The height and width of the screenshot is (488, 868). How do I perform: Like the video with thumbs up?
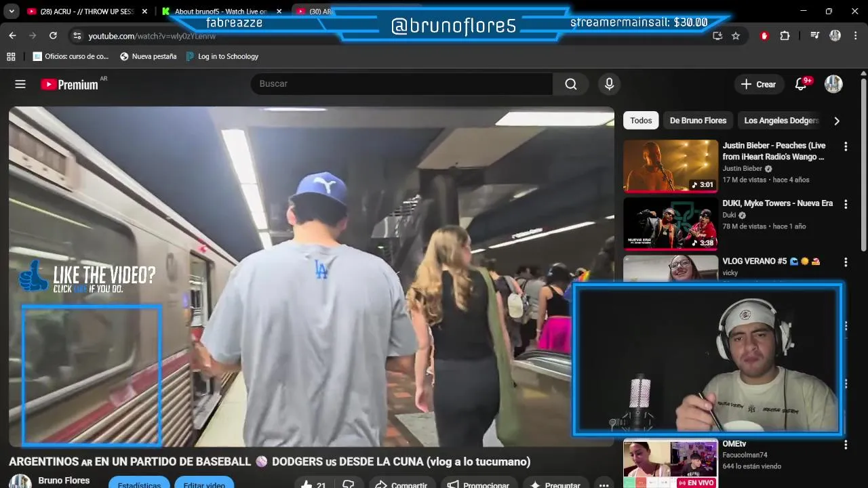pos(313,484)
